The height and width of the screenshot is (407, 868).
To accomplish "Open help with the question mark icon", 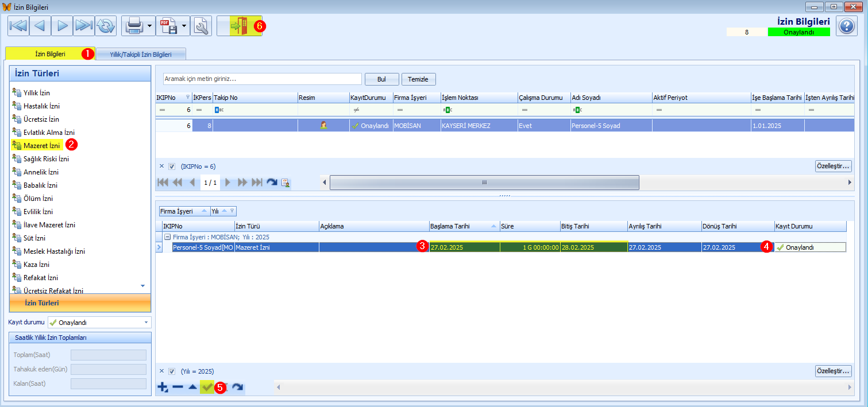I will click(x=847, y=26).
